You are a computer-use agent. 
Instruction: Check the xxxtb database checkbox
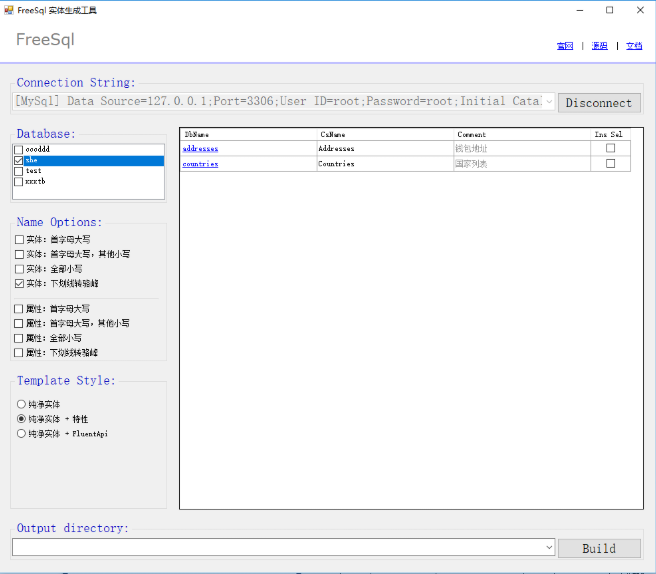click(x=18, y=182)
